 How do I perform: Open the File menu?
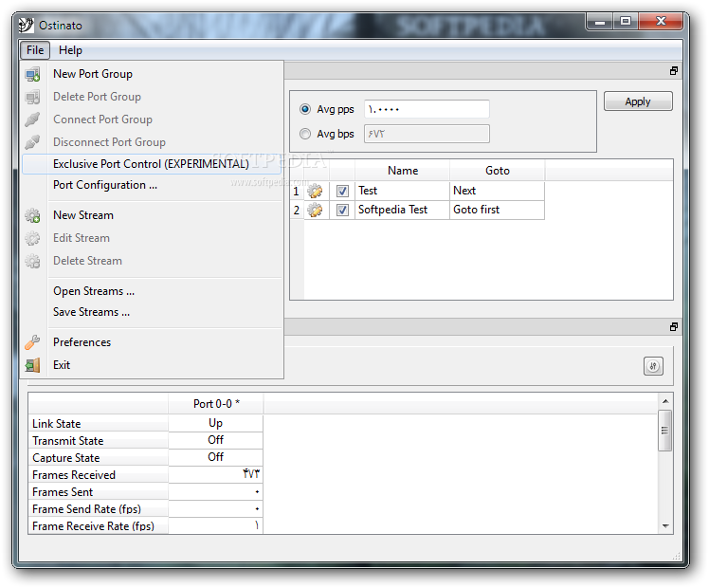pos(35,49)
